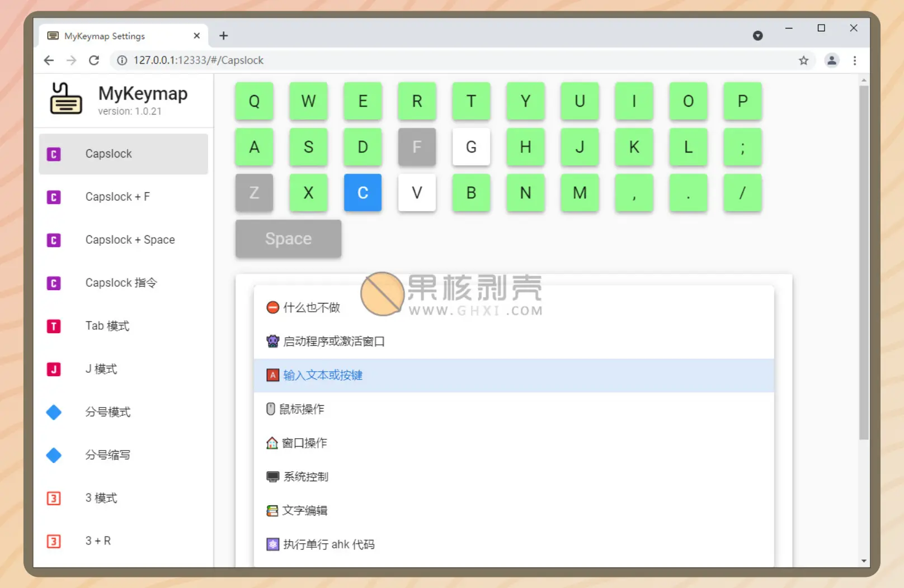904x588 pixels.
Task: Open the browser profile avatar icon
Action: [832, 60]
